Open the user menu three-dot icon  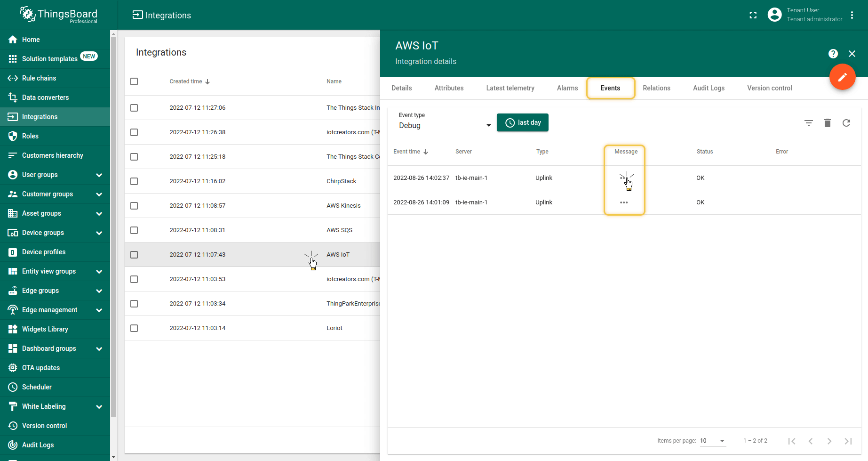pos(852,15)
